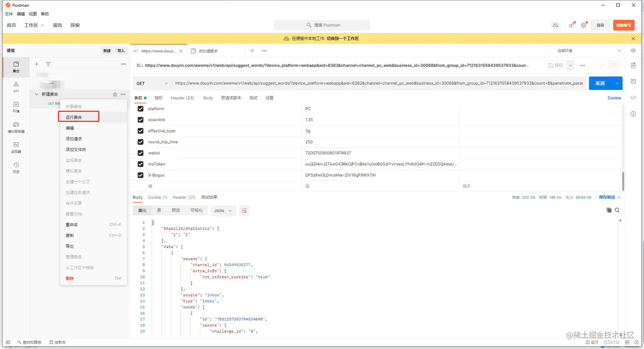Open settings via the gear icon

584,25
